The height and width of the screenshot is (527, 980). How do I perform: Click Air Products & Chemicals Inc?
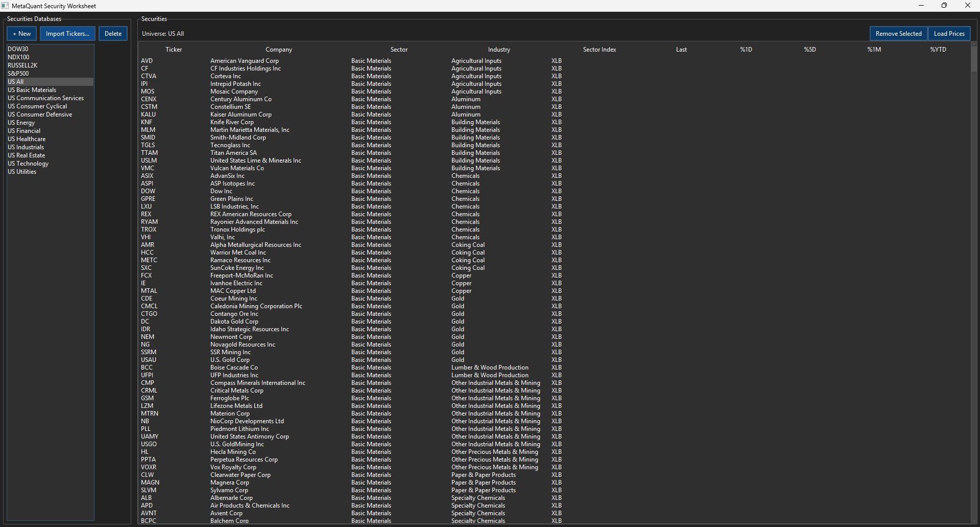pos(250,506)
